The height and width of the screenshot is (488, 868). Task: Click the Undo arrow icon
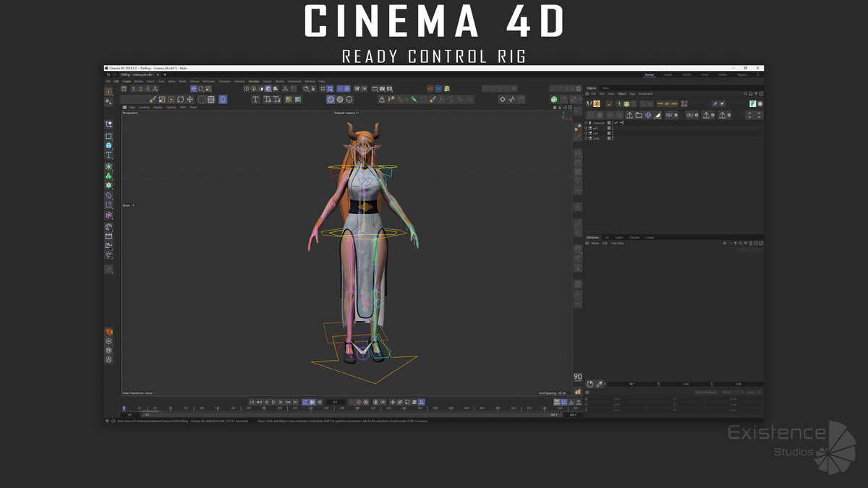[109, 74]
